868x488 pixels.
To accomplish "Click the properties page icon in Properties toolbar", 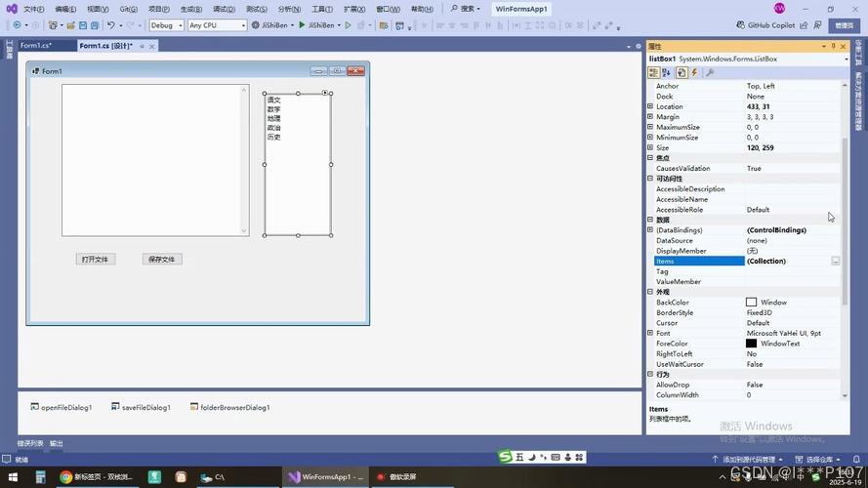I will [x=682, y=73].
